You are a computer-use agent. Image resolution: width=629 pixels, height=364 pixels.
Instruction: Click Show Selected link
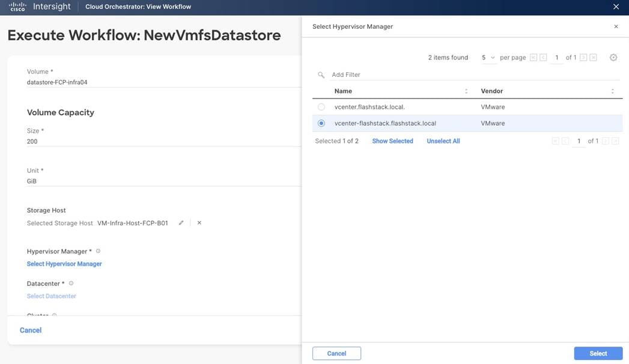[393, 141]
